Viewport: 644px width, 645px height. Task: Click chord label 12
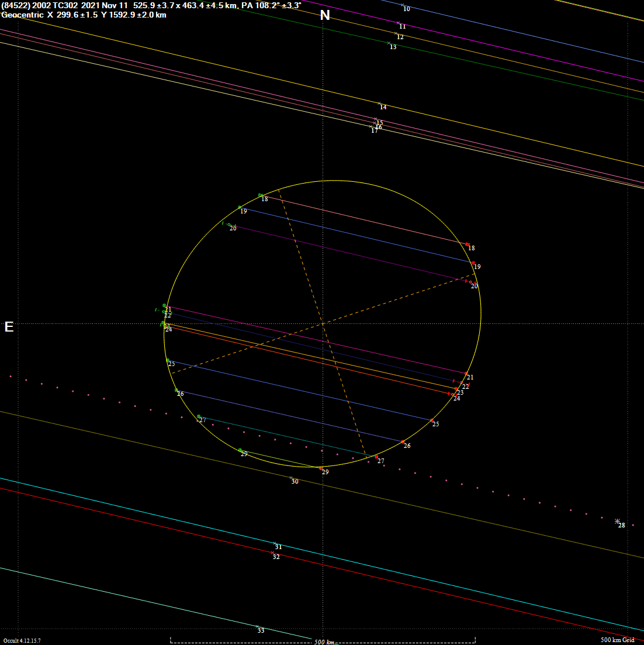point(400,37)
